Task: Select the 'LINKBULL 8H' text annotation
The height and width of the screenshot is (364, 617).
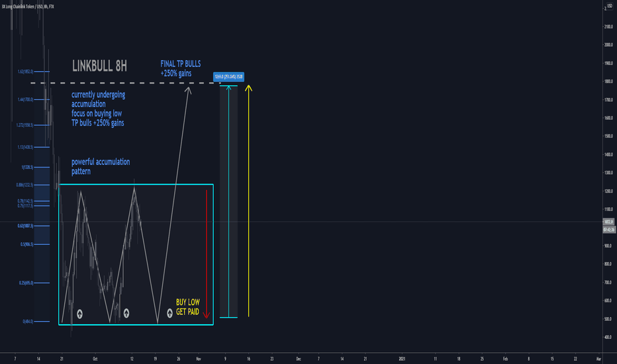Action: tap(99, 66)
